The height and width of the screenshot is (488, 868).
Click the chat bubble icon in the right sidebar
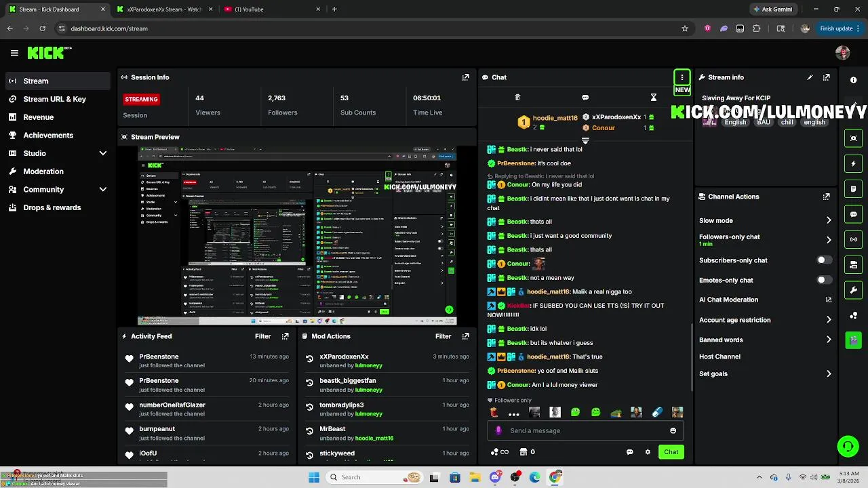(853, 214)
